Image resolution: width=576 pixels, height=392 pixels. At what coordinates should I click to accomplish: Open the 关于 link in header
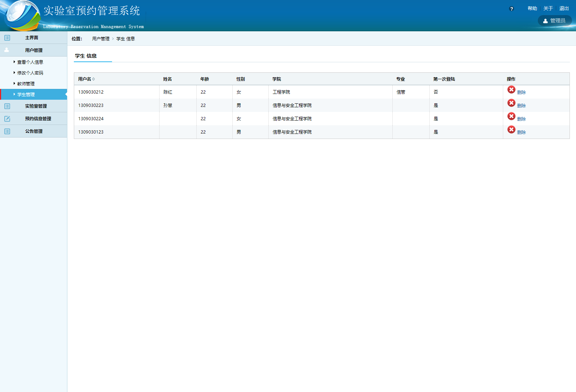coord(548,9)
